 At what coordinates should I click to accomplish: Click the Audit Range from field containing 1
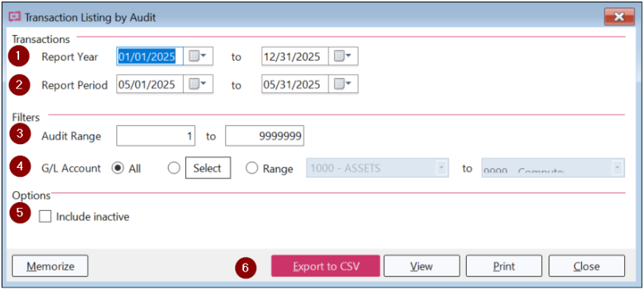156,135
